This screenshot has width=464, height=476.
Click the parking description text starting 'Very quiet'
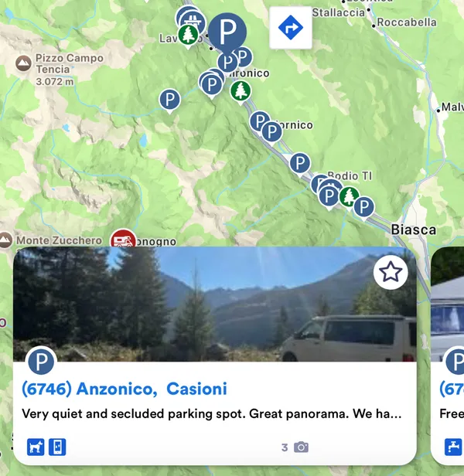(211, 413)
